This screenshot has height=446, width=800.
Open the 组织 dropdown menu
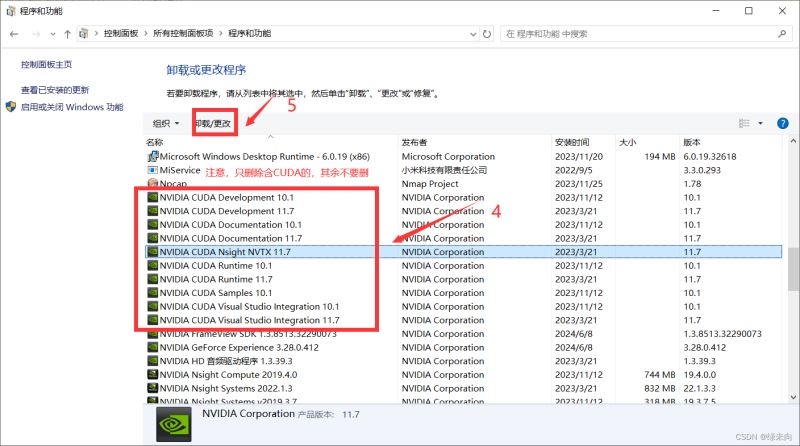point(166,123)
